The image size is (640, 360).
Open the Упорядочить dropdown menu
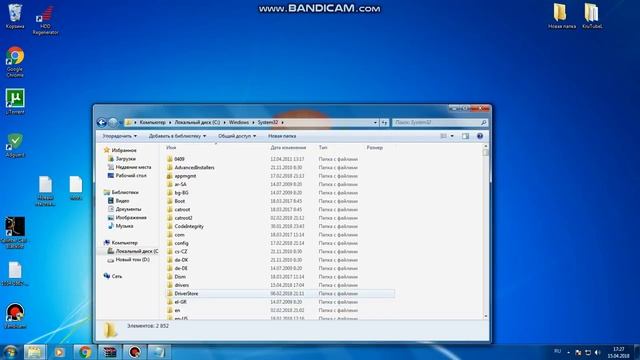[120, 136]
